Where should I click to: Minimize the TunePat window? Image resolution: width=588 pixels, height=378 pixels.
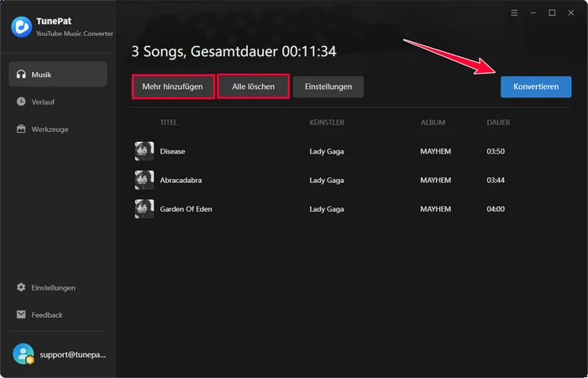coord(533,13)
